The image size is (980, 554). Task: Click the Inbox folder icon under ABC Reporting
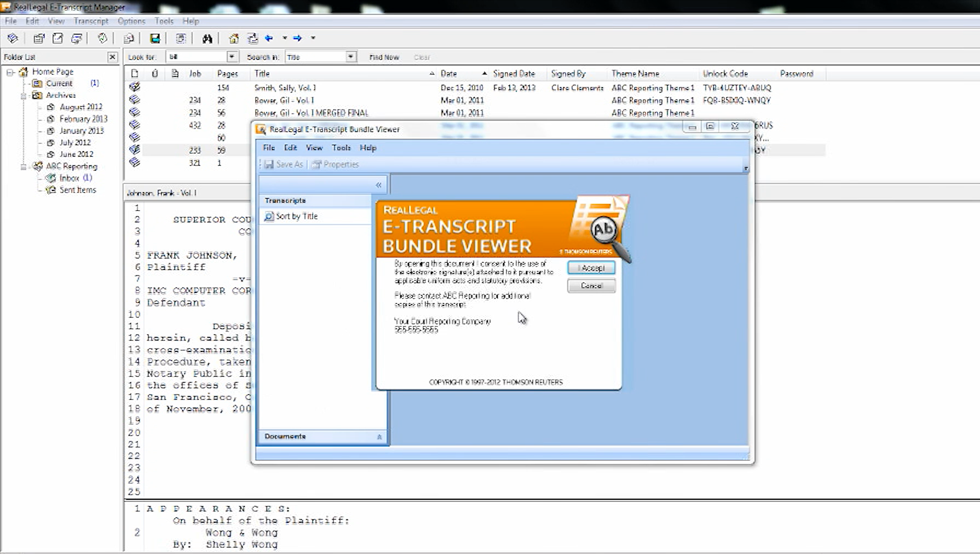(51, 178)
